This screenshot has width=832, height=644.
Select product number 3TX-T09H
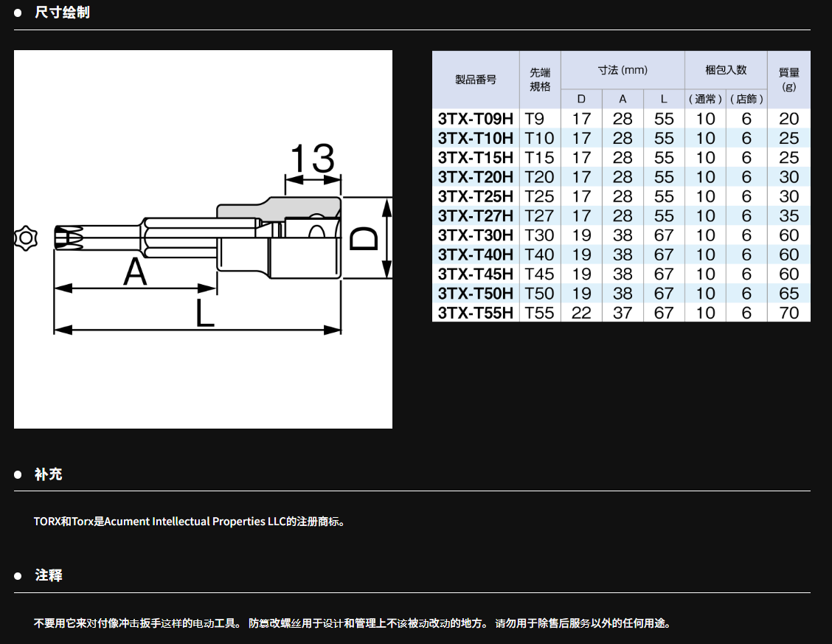point(475,119)
